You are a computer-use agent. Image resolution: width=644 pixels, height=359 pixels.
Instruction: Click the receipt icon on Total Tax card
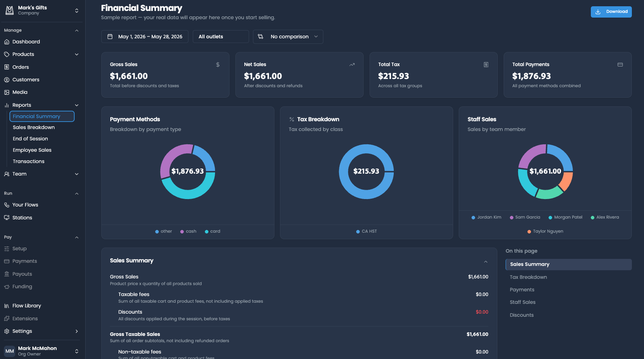point(486,65)
